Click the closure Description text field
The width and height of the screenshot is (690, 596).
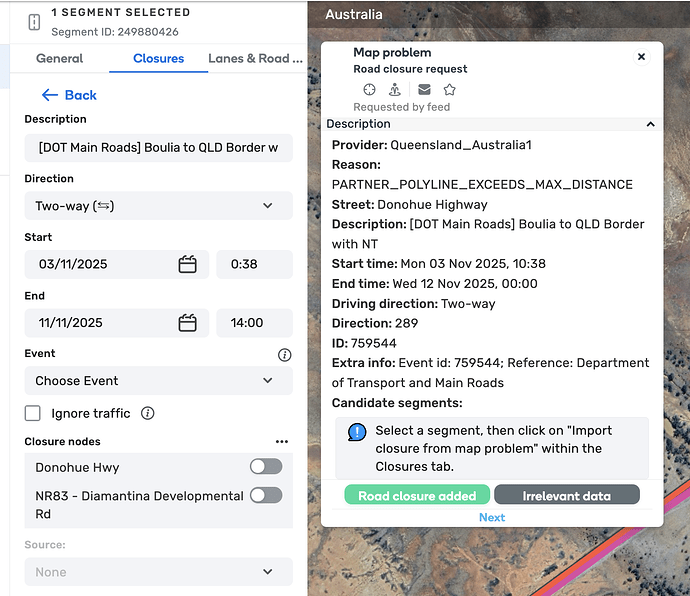(158, 148)
